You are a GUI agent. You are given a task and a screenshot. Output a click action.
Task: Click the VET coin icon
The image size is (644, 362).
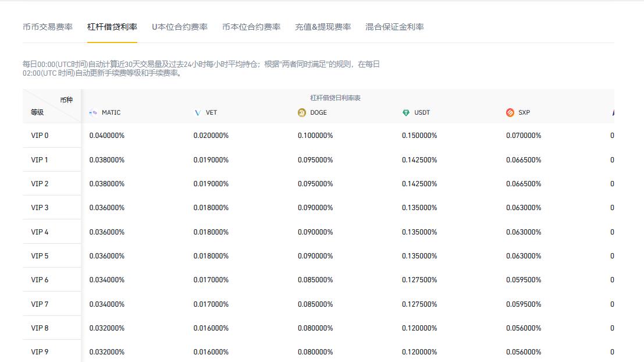[x=197, y=113]
